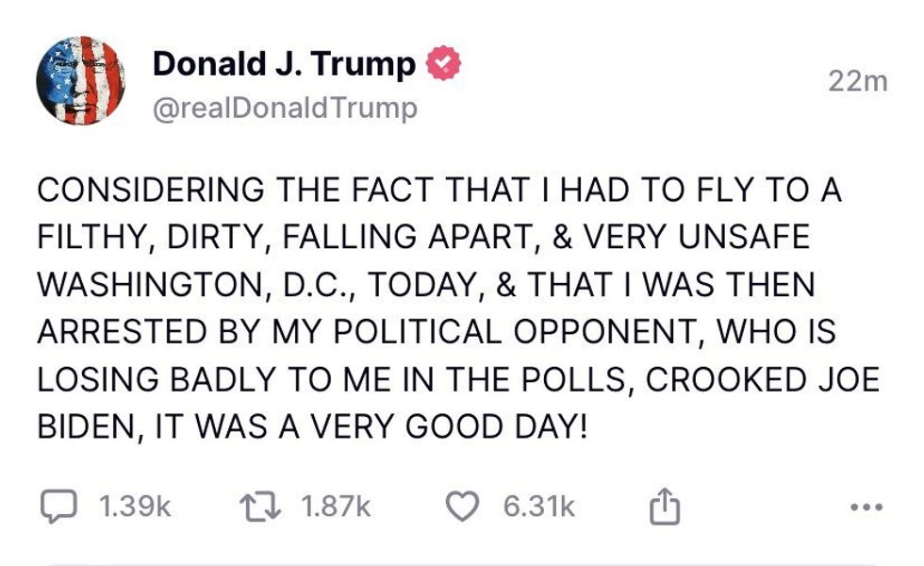
Task: Open the flag-painted profile avatar
Action: tap(80, 82)
